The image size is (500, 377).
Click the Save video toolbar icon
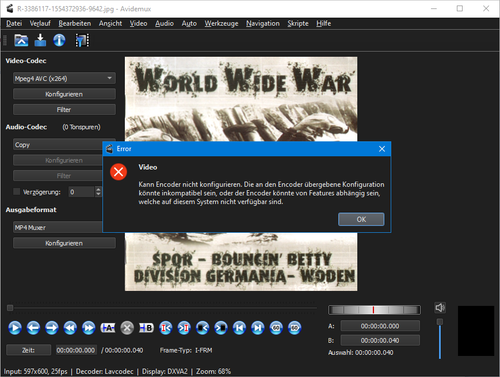pos(40,40)
